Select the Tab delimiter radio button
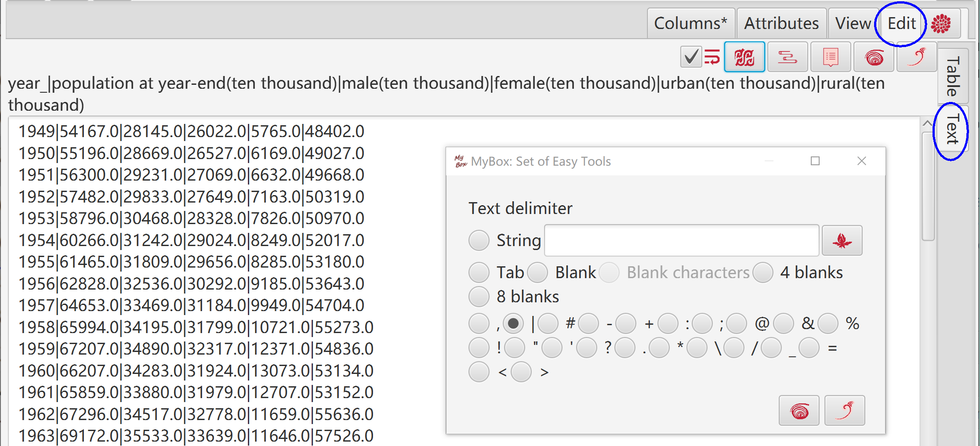The image size is (980, 446). pyautogui.click(x=479, y=272)
